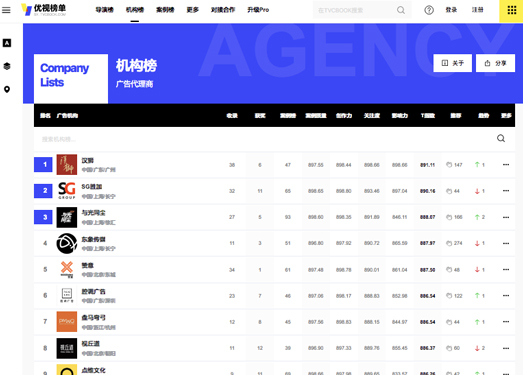Click T-index value 886.37
The image size is (523, 375).
[427, 348]
